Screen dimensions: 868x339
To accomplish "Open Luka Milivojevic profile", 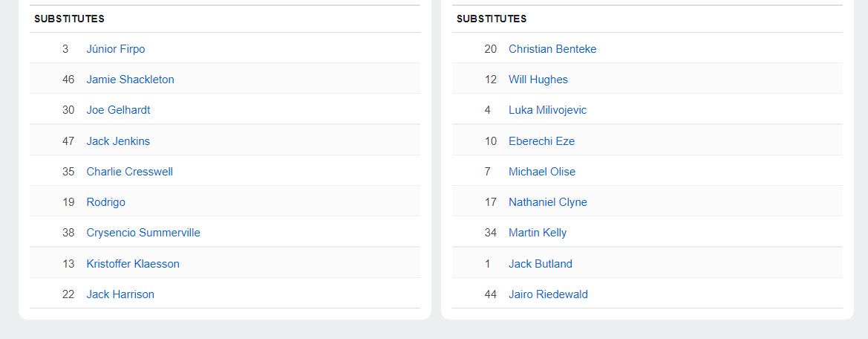I will (547, 110).
